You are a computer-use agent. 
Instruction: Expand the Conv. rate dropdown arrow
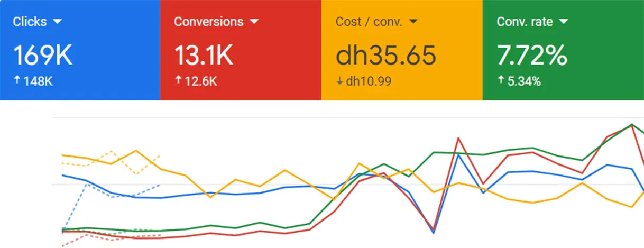(x=563, y=22)
